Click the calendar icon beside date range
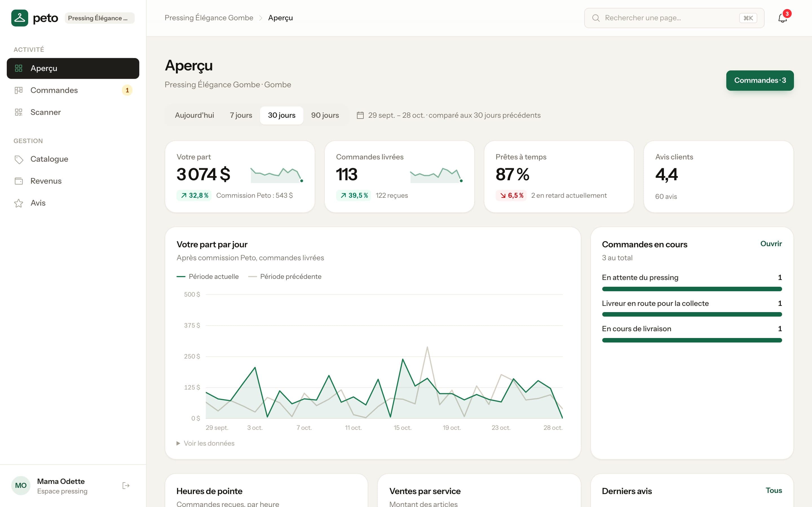 click(360, 115)
